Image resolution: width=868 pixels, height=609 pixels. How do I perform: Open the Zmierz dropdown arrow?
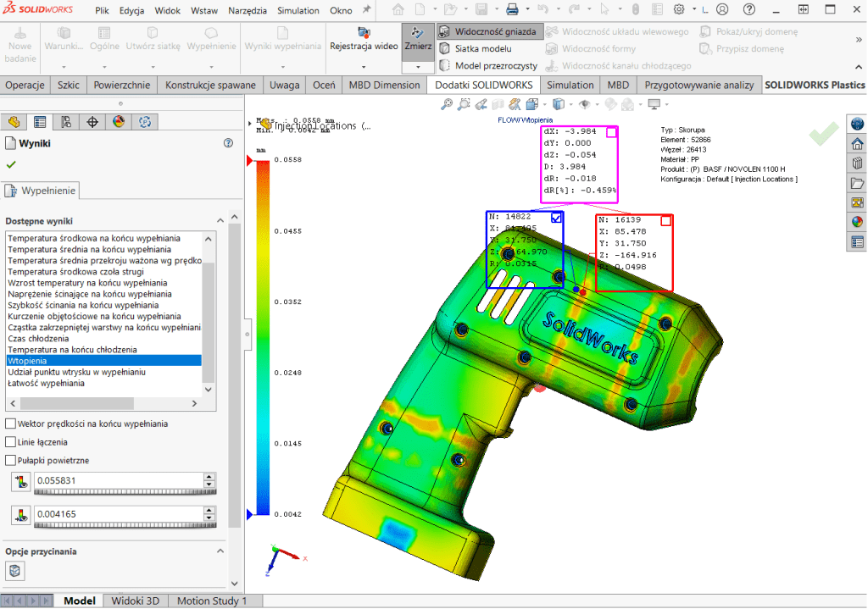point(418,67)
